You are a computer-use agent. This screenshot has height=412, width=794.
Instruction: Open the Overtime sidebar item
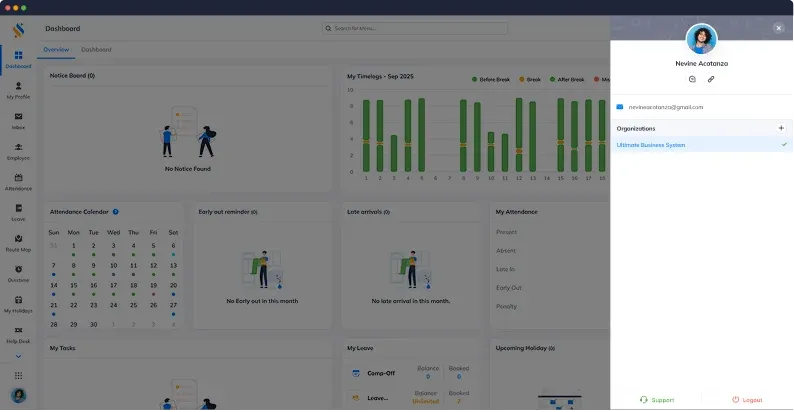[18, 274]
